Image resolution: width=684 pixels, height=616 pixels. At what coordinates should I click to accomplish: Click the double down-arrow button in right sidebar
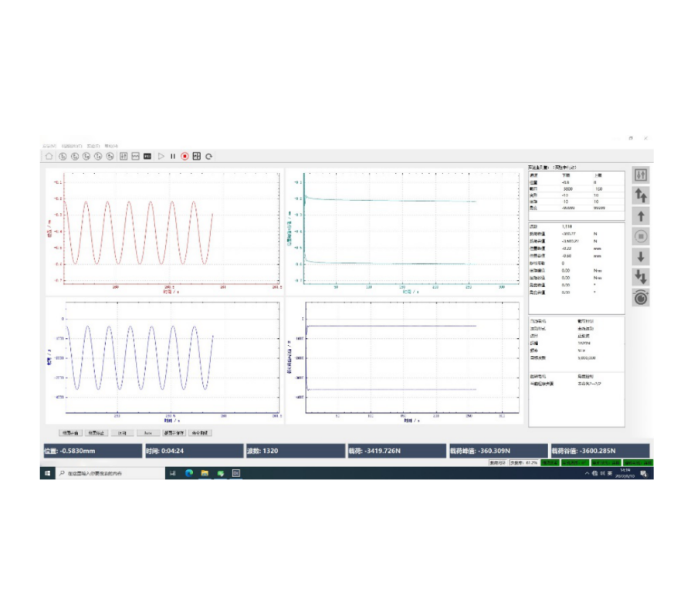(x=641, y=276)
